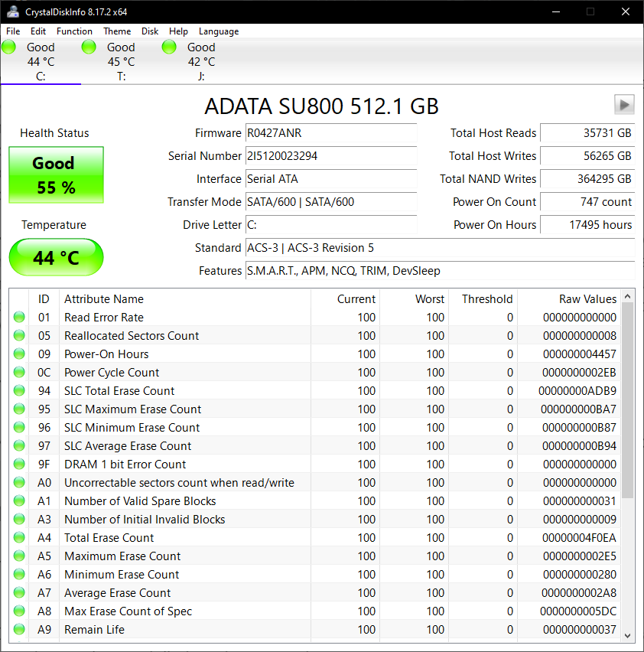Click the status dot for SLC Minimum Erase Count

[19, 427]
